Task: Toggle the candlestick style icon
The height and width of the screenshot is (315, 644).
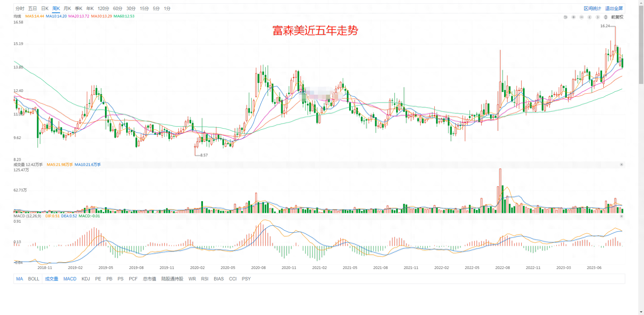Action: (606, 17)
